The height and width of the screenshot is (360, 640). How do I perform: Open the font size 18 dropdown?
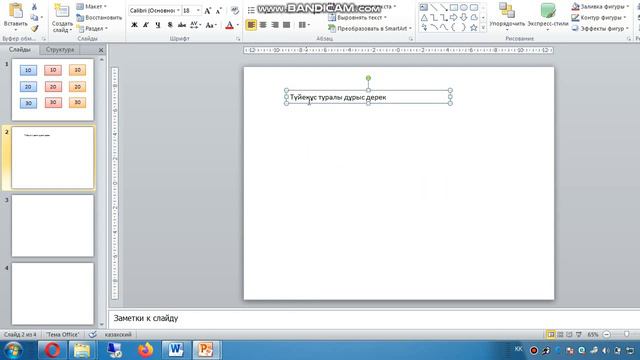[x=198, y=10]
